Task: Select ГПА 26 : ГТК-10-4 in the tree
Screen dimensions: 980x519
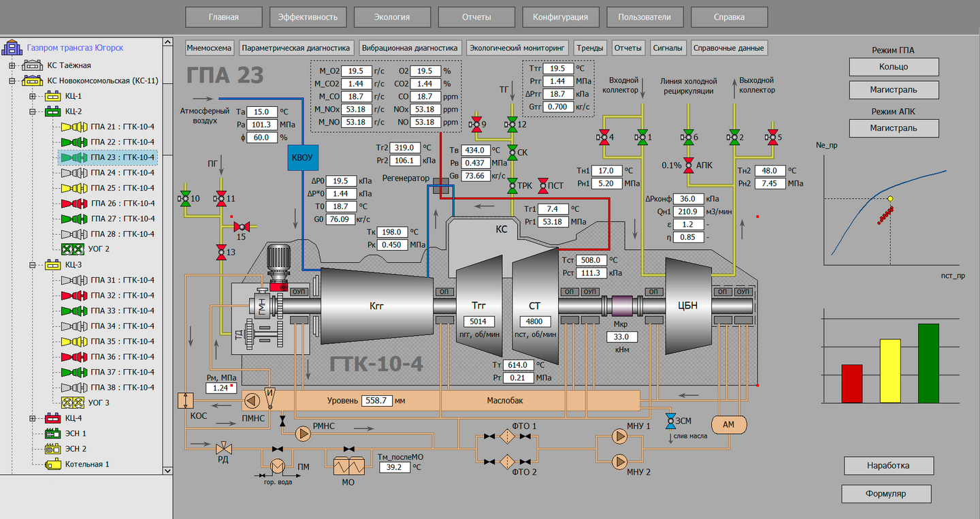Action: (122, 204)
